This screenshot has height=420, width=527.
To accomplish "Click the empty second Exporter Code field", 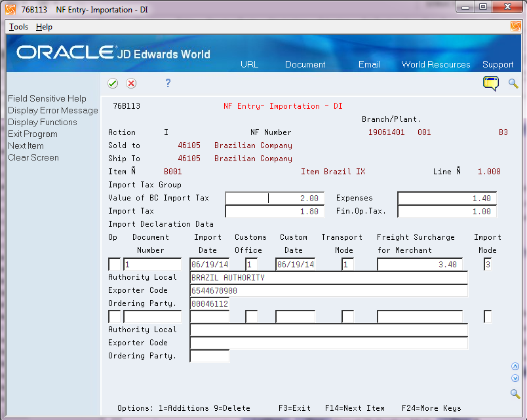I will [328, 343].
